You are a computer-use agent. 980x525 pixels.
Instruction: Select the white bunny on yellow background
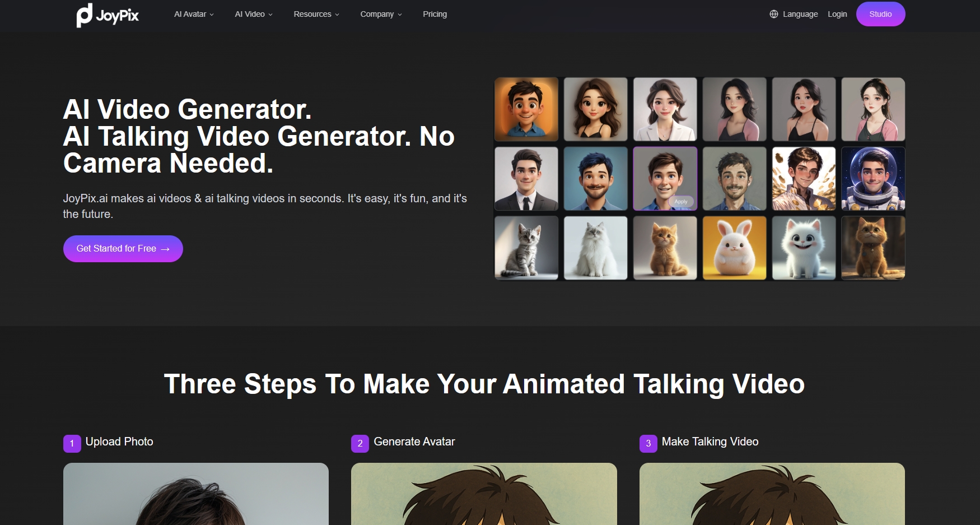735,248
